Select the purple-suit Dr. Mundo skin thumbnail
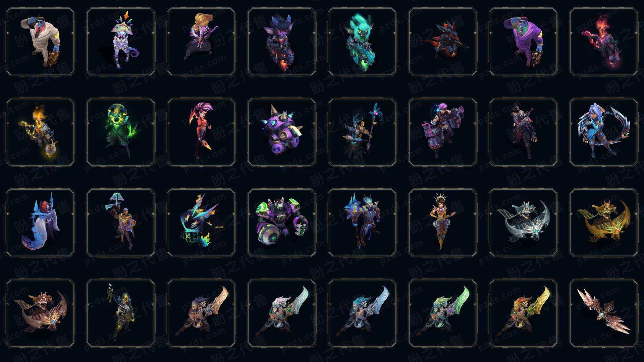 (x=523, y=42)
